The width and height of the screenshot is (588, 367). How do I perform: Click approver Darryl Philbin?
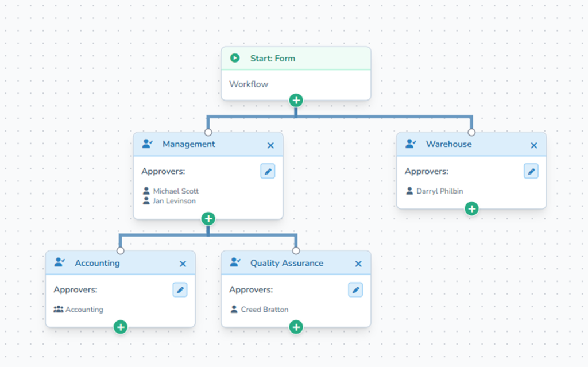click(439, 191)
